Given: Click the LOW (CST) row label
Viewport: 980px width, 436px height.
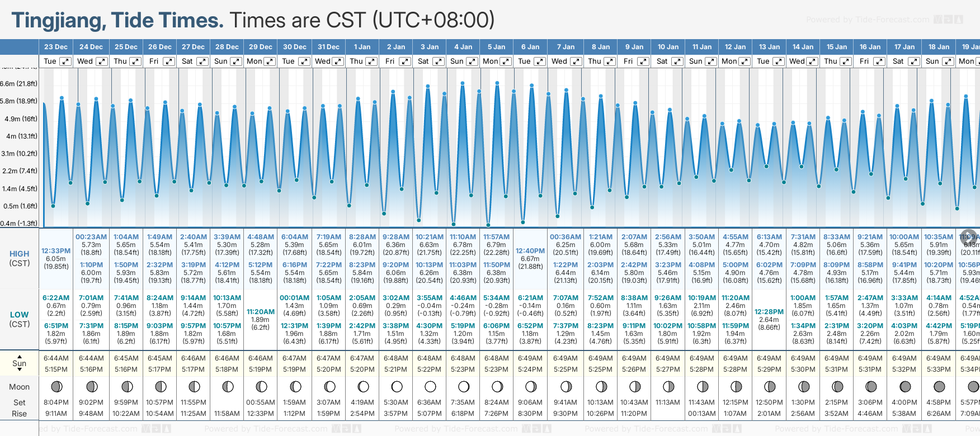Looking at the screenshot, I should 20,319.
